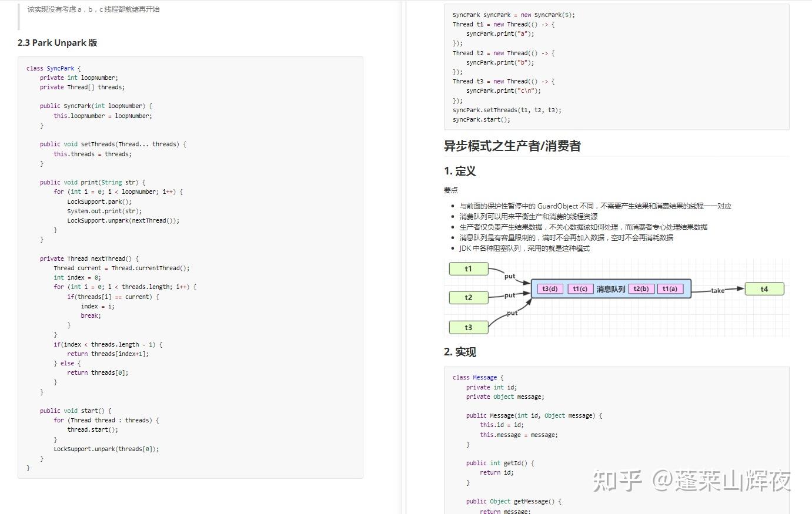Image resolution: width=812 pixels, height=514 pixels.
Task: Click the t1 thread box in the diagram
Action: coord(469,268)
